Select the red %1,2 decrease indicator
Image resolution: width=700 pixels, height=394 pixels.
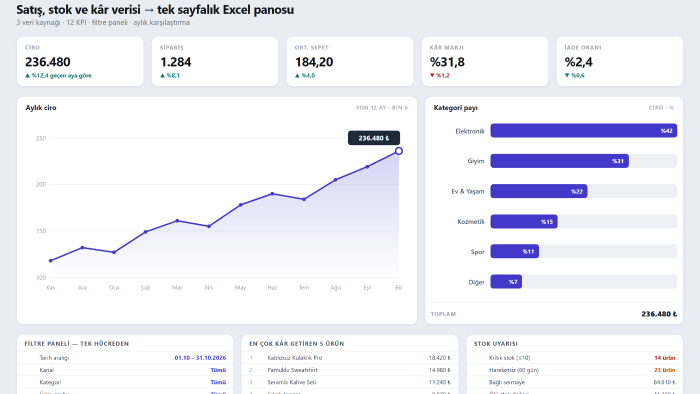[x=440, y=75]
